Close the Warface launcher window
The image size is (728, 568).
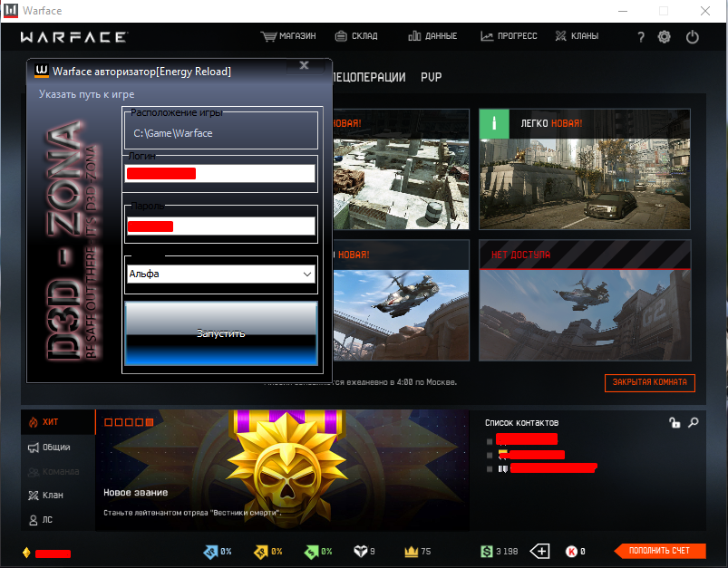[x=704, y=11]
